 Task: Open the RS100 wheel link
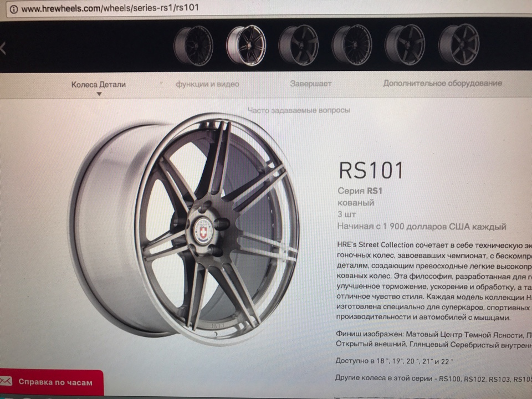[449, 378]
